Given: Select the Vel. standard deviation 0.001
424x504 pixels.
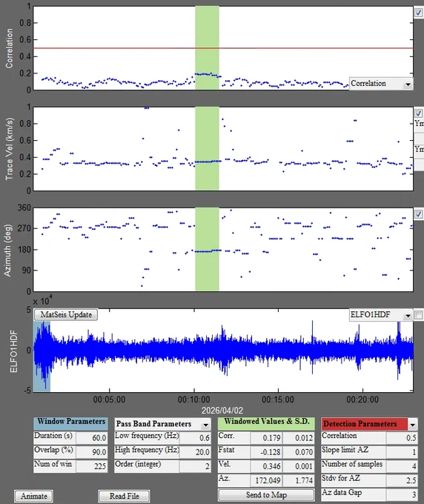Looking at the screenshot, I should pyautogui.click(x=298, y=466).
